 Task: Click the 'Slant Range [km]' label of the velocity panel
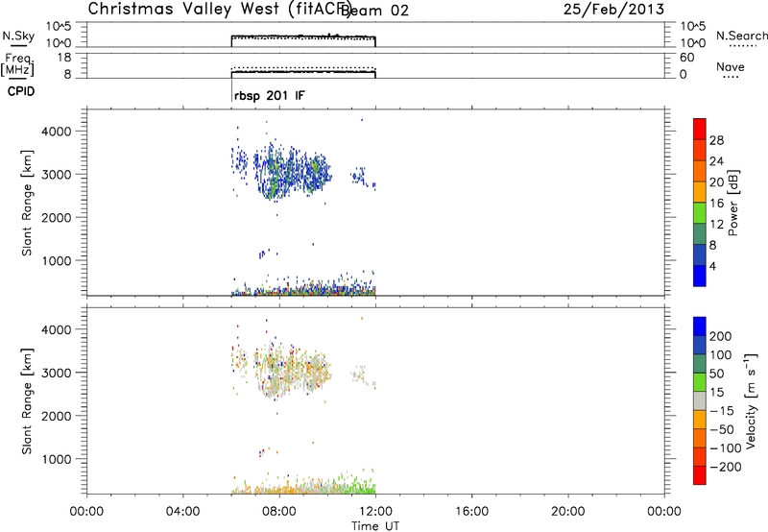pos(27,401)
